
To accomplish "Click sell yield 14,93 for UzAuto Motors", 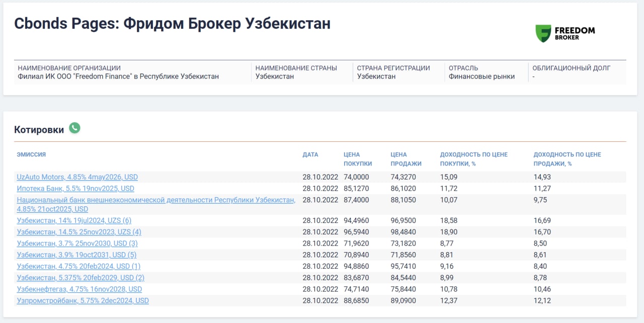I will coord(542,177).
